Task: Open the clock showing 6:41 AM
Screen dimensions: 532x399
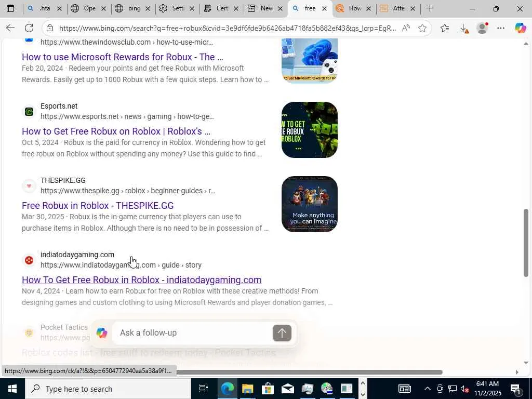Action: pyautogui.click(x=487, y=389)
